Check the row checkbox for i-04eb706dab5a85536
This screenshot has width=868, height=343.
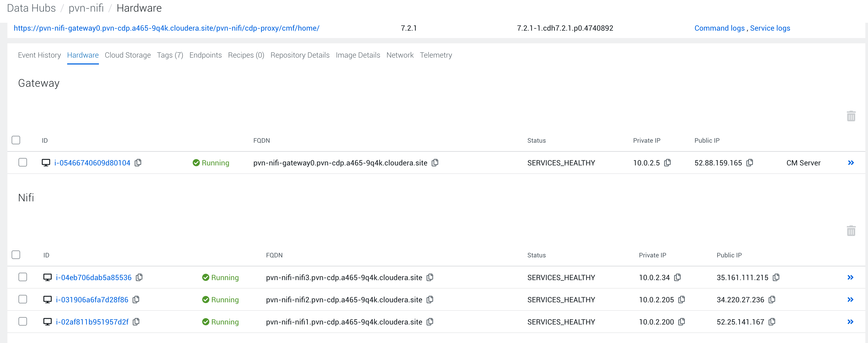(x=22, y=277)
